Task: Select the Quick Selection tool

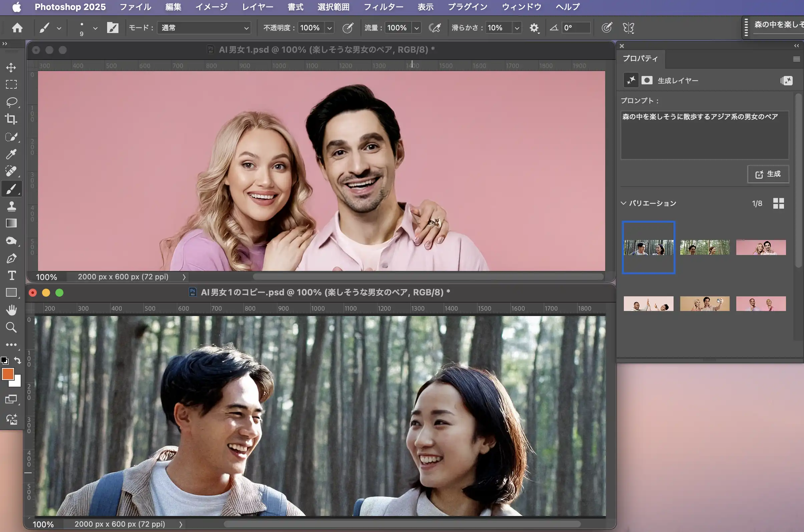Action: coord(11,137)
